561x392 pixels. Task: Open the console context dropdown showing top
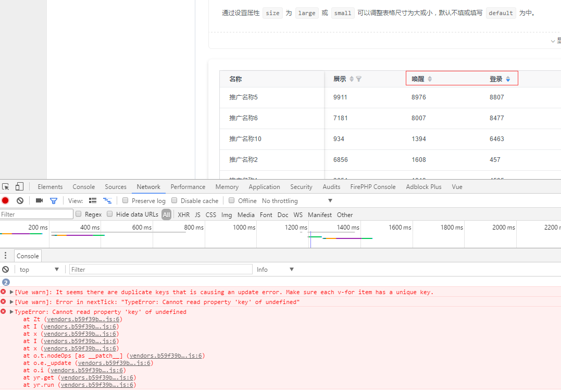click(39, 269)
